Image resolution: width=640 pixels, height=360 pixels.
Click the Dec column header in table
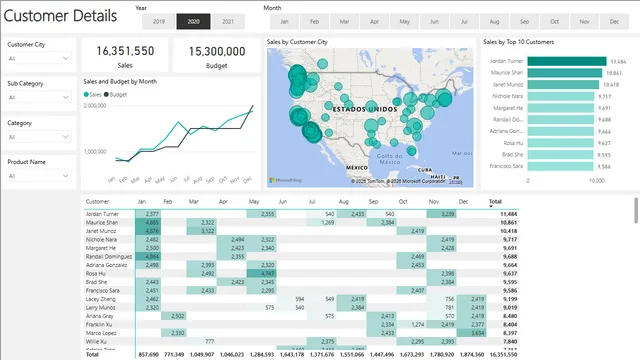pyautogui.click(x=463, y=201)
